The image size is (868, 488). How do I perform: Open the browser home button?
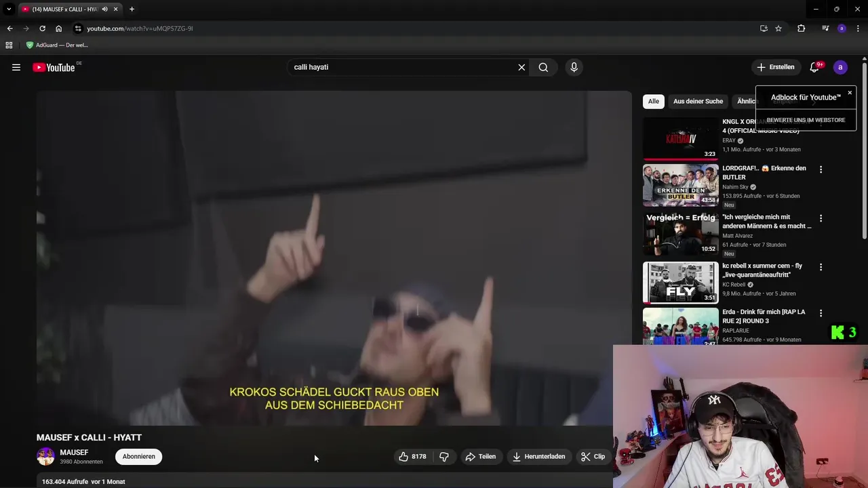(x=58, y=28)
